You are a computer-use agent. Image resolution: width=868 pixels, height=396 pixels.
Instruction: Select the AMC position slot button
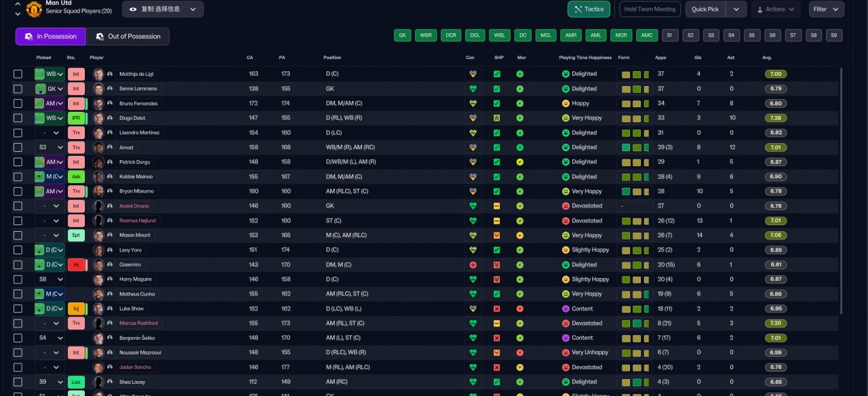point(646,36)
